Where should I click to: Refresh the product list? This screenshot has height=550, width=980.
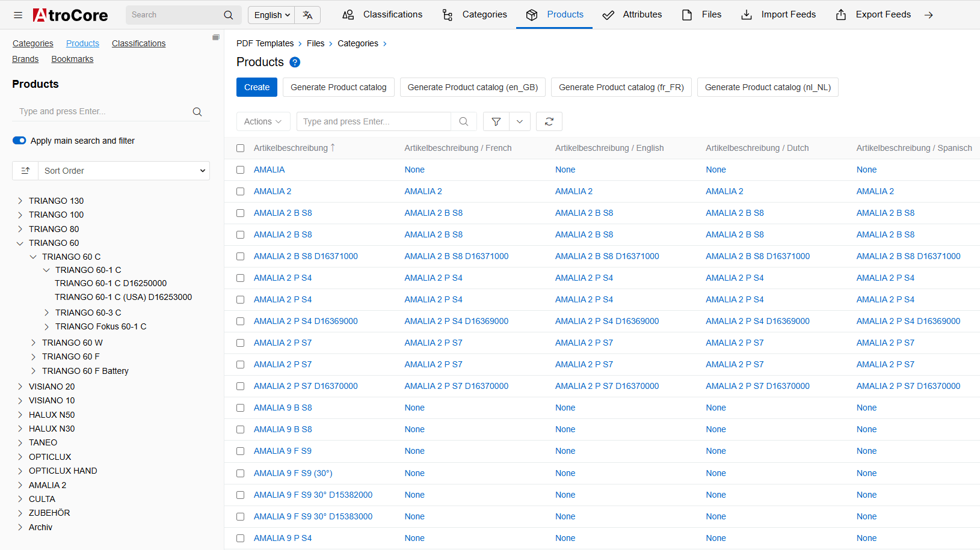[x=549, y=121]
